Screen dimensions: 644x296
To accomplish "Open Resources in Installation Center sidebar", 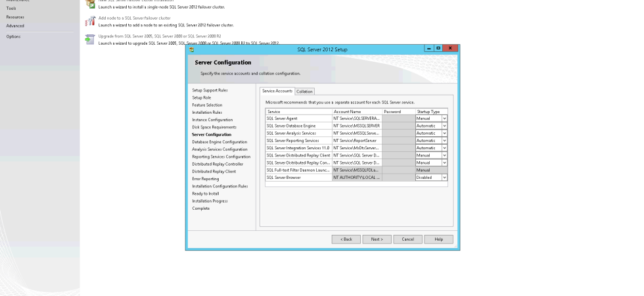I will 15,17.
